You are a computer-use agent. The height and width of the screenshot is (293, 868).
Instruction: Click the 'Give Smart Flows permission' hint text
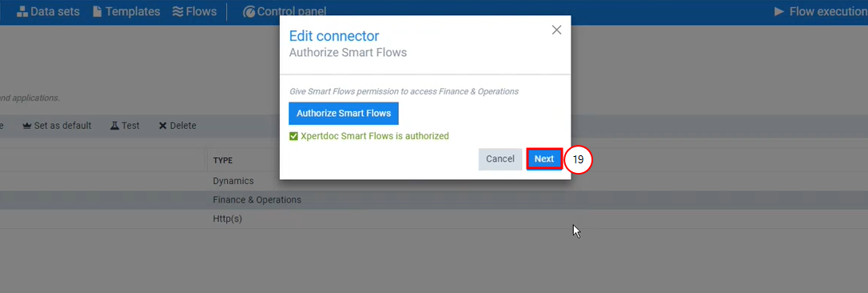(404, 91)
